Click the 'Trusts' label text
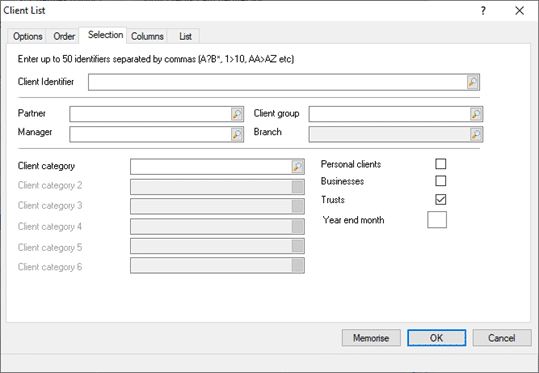539x373 pixels. [333, 200]
